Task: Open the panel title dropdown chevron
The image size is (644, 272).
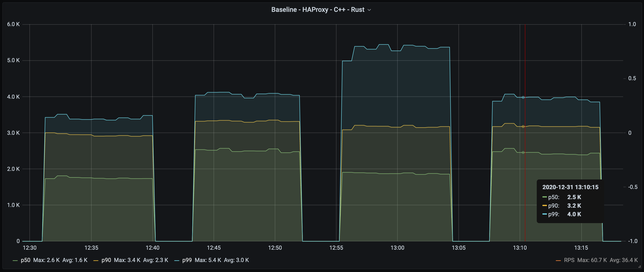Action: point(369,10)
